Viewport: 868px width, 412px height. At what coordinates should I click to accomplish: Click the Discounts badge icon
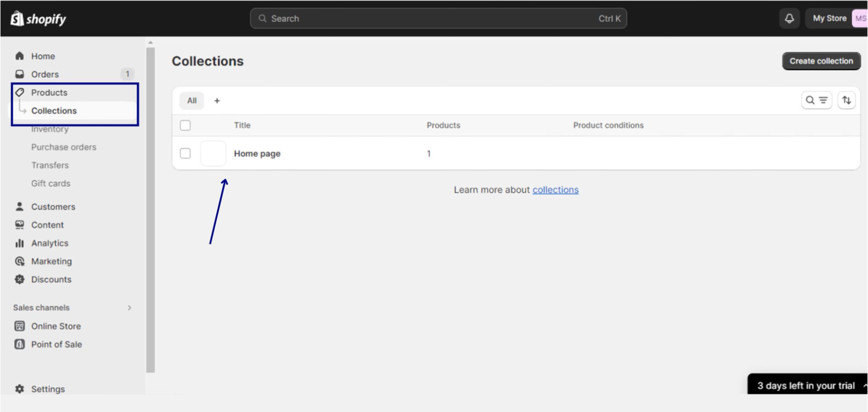tap(20, 279)
